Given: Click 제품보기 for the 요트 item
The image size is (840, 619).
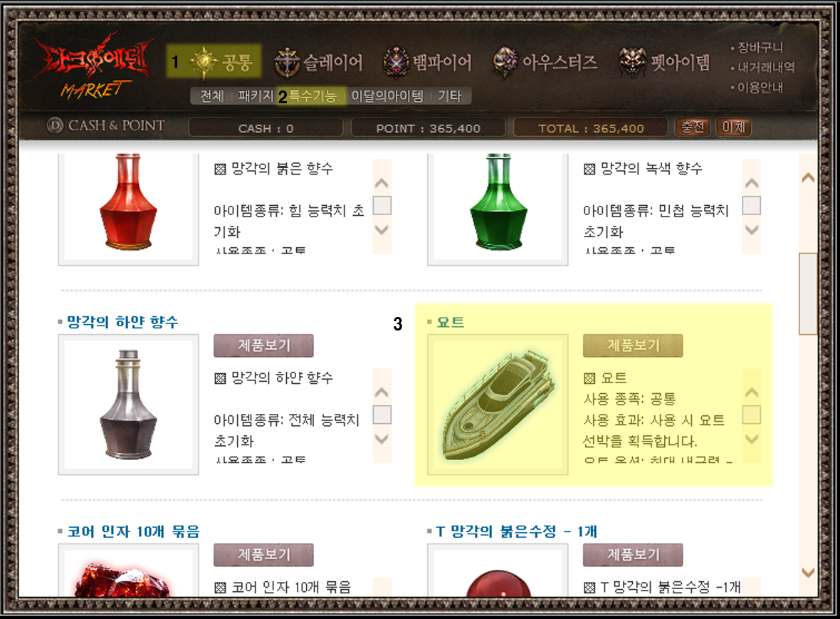Looking at the screenshot, I should coord(633,345).
